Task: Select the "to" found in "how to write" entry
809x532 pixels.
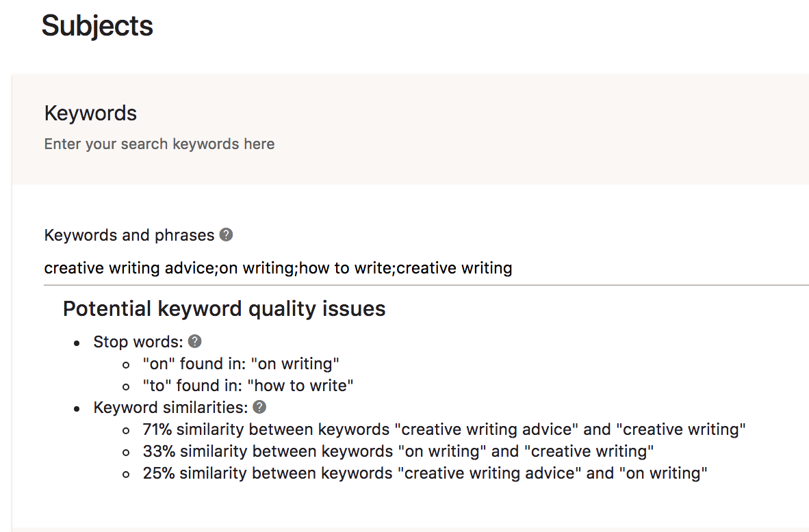Action: click(248, 386)
